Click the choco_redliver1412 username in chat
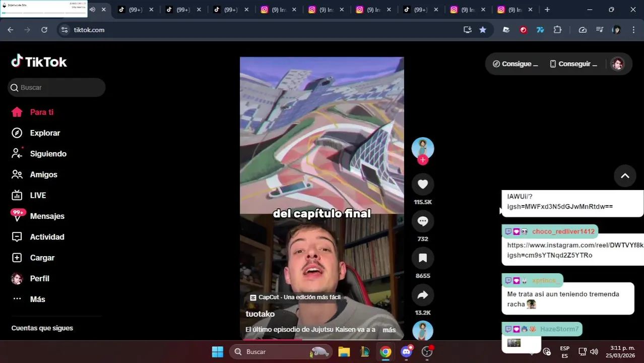This screenshot has width=644, height=363. 563,231
